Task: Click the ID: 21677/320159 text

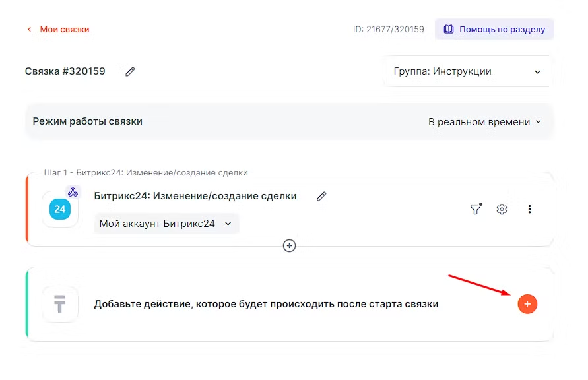Action: pyautogui.click(x=389, y=29)
